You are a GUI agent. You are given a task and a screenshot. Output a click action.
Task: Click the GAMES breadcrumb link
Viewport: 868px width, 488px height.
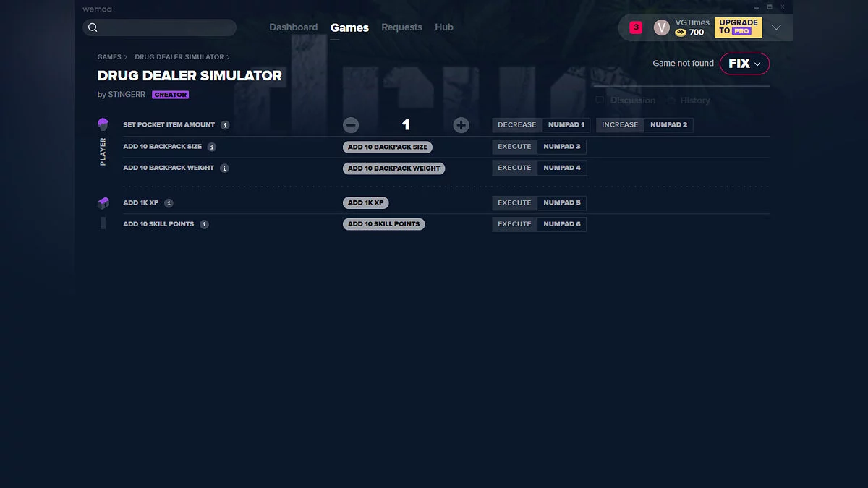(x=109, y=57)
